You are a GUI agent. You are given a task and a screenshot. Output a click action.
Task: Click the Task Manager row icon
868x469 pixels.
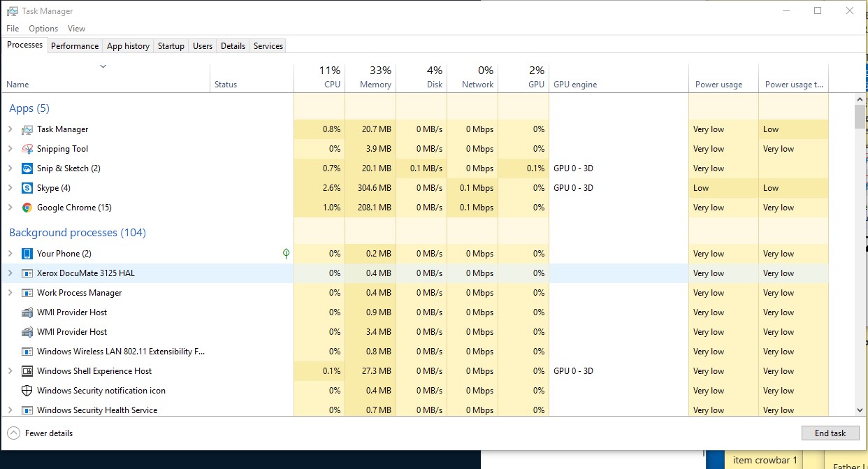[x=27, y=129]
